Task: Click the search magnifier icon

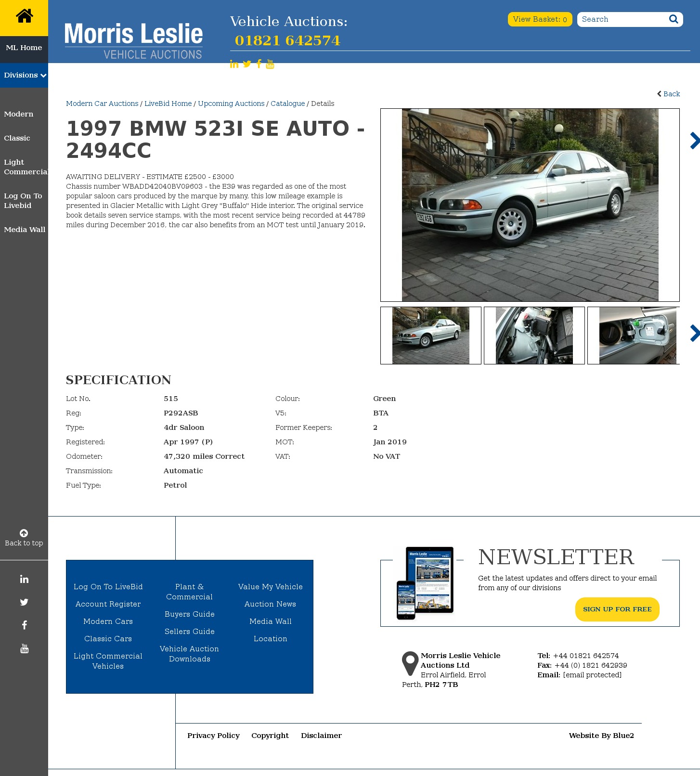Action: (x=674, y=19)
